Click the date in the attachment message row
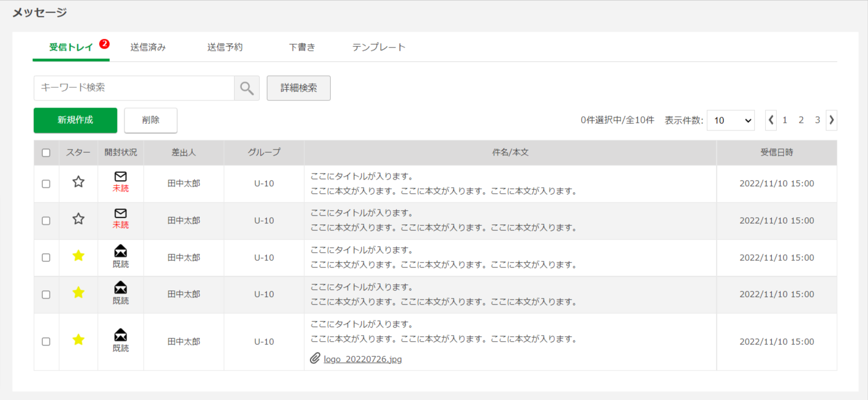This screenshot has height=400, width=868. pos(777,342)
